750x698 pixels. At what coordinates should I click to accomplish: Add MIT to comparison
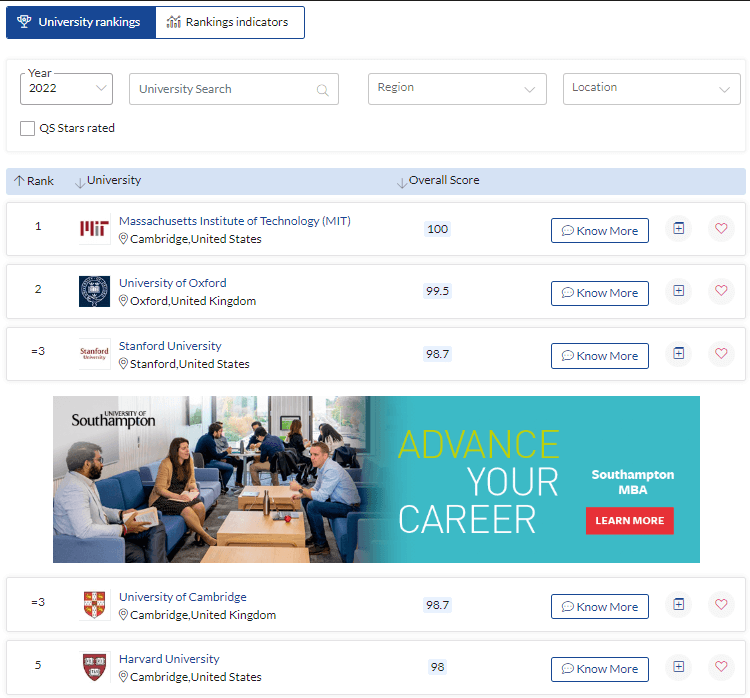(x=679, y=228)
